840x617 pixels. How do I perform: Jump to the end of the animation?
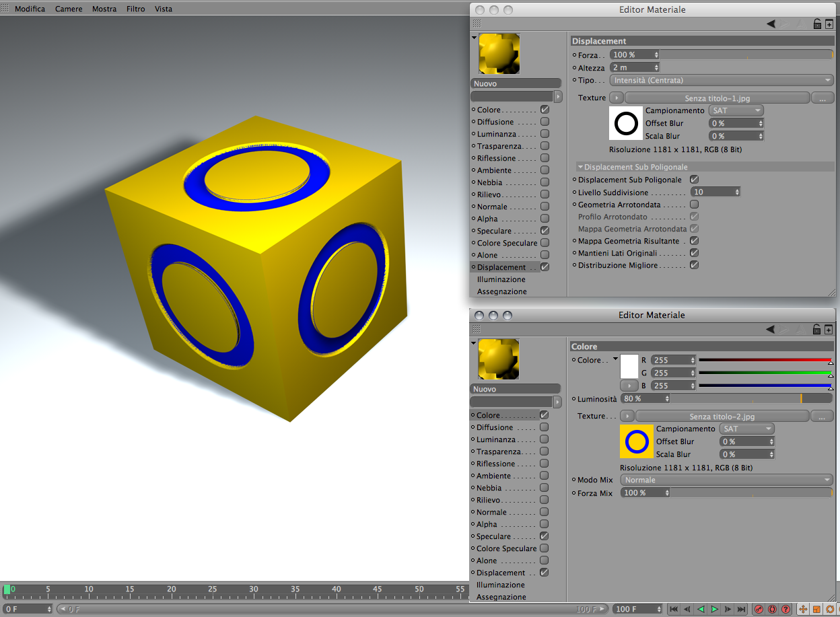(742, 609)
